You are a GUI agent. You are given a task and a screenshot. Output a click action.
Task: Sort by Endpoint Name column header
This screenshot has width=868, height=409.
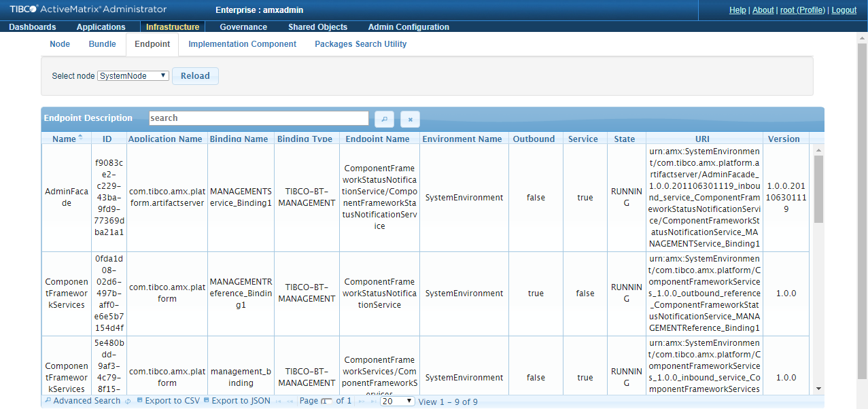click(x=378, y=139)
